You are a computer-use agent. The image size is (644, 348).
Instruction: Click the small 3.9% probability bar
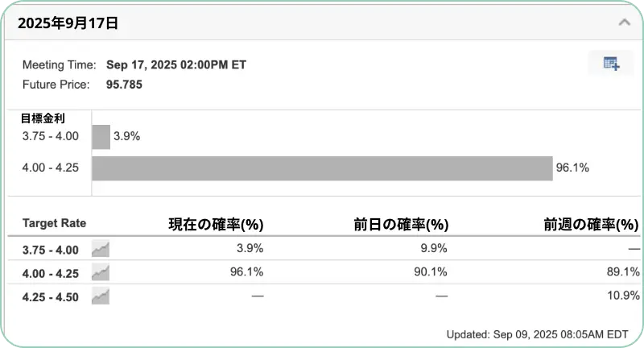101,137
